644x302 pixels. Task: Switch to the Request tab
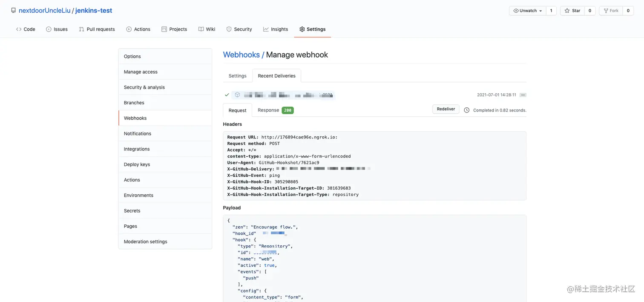(237, 110)
